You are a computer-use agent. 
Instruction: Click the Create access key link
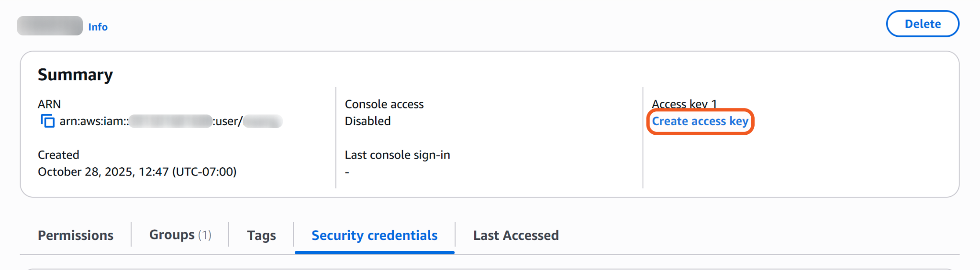(700, 121)
